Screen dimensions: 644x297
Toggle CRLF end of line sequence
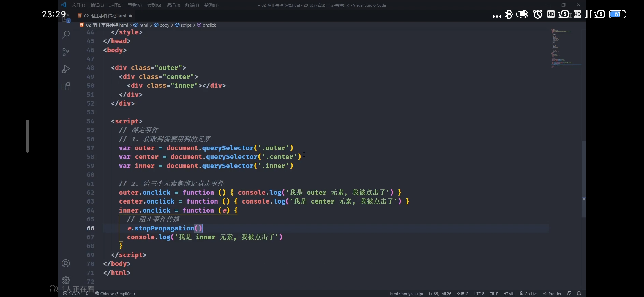(x=493, y=293)
